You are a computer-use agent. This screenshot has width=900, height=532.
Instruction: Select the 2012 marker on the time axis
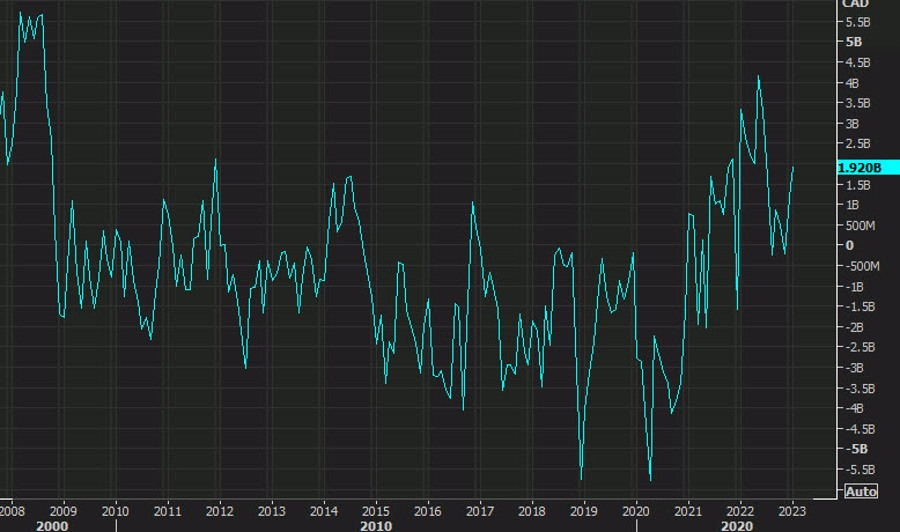coord(219,508)
